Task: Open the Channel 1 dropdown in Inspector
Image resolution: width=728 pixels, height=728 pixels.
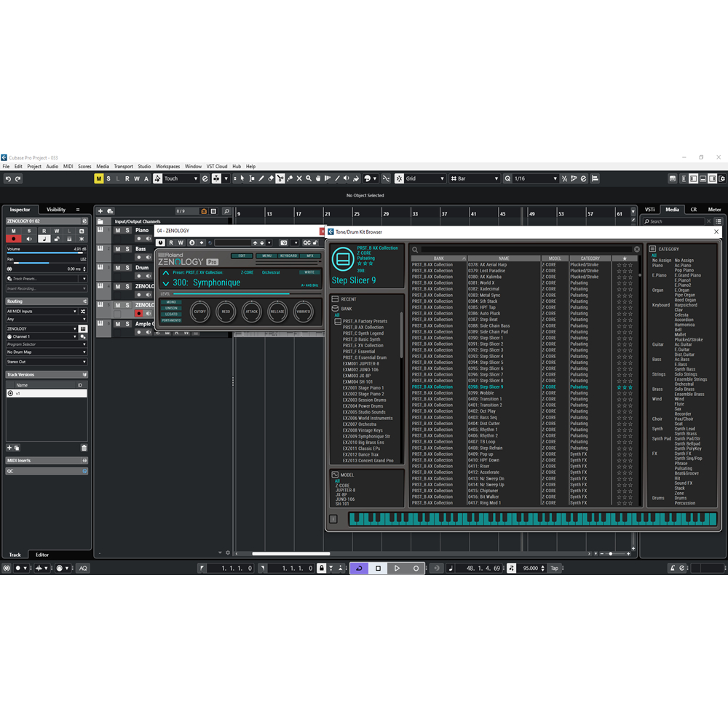Action: (41, 336)
